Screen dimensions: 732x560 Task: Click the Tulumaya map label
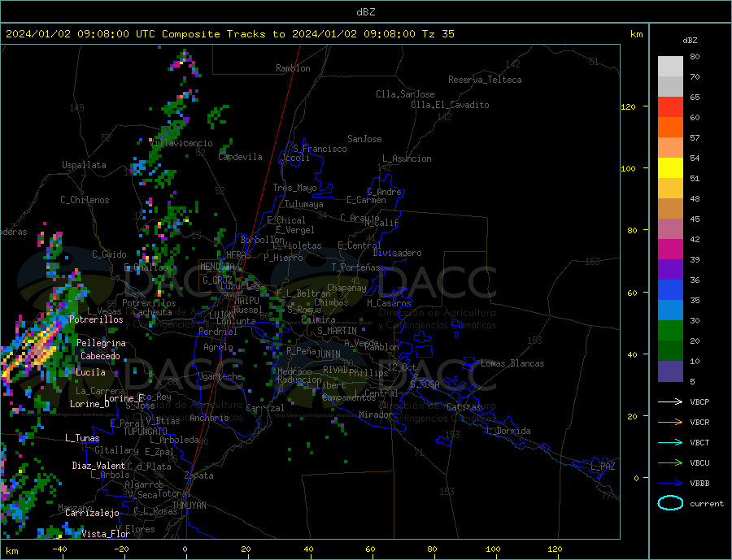coord(304,204)
